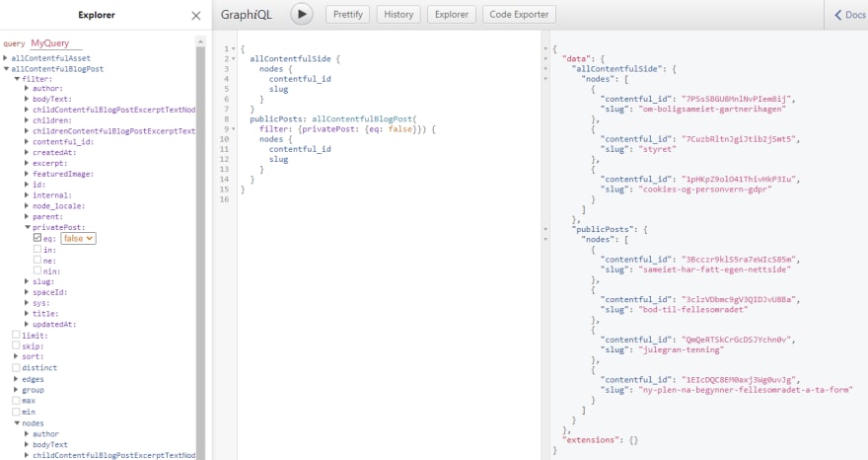Click allContentfulSide in the query editor
The image size is (868, 460).
tap(290, 59)
